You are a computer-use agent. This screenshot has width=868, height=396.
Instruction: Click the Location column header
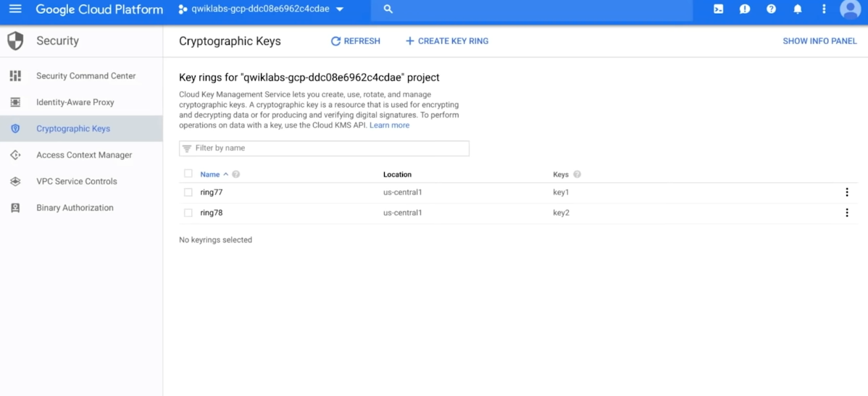coord(398,174)
